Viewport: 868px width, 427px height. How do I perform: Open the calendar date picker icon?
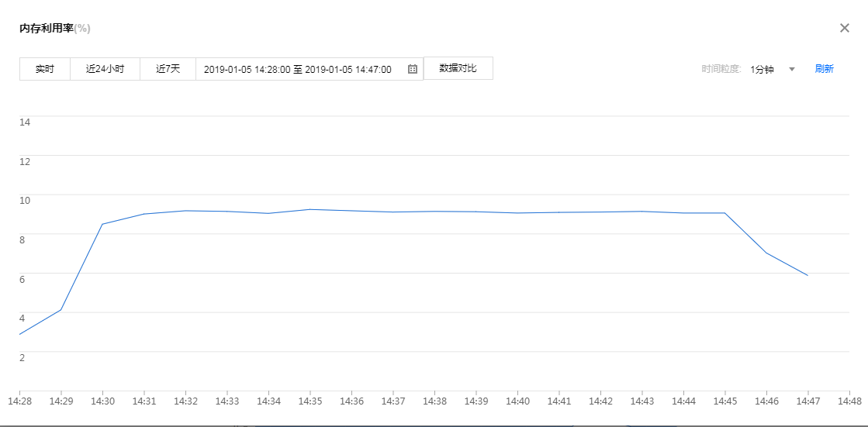413,69
